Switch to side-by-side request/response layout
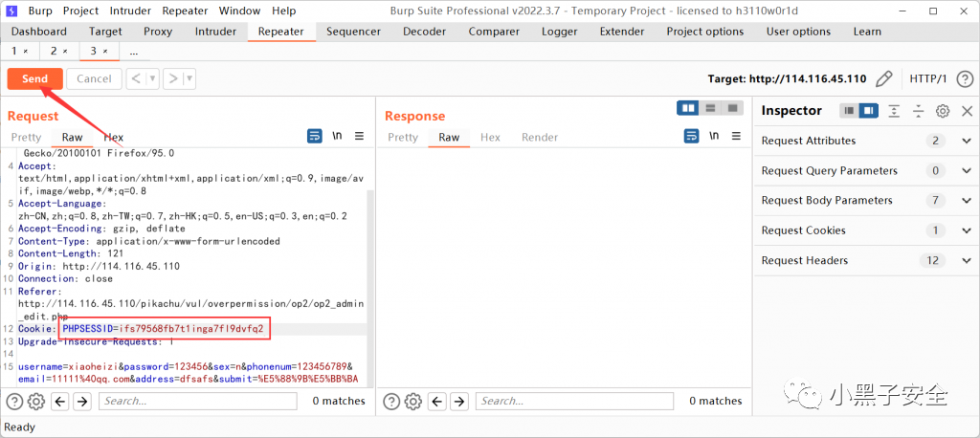This screenshot has height=438, width=980. tap(687, 108)
